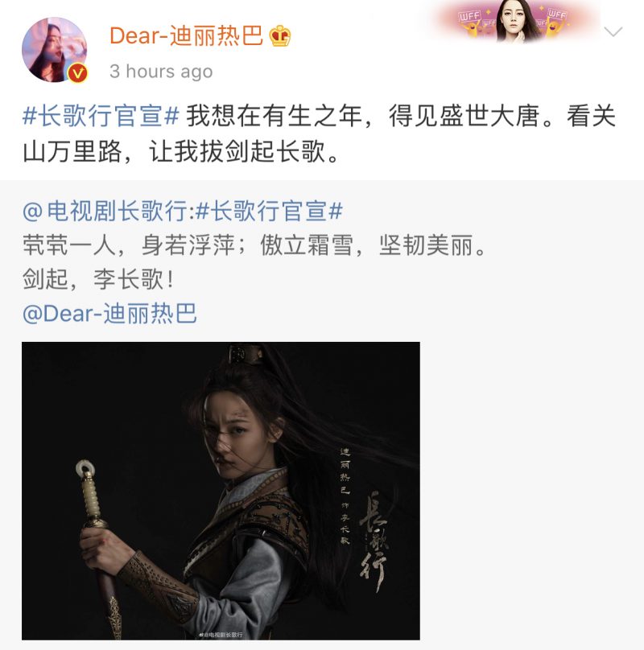
Task: Click the watermark at the poster's bottom edge
Action: click(221, 635)
